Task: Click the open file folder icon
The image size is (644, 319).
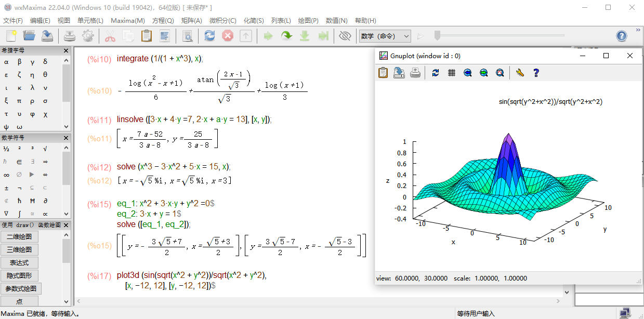Action: click(29, 36)
